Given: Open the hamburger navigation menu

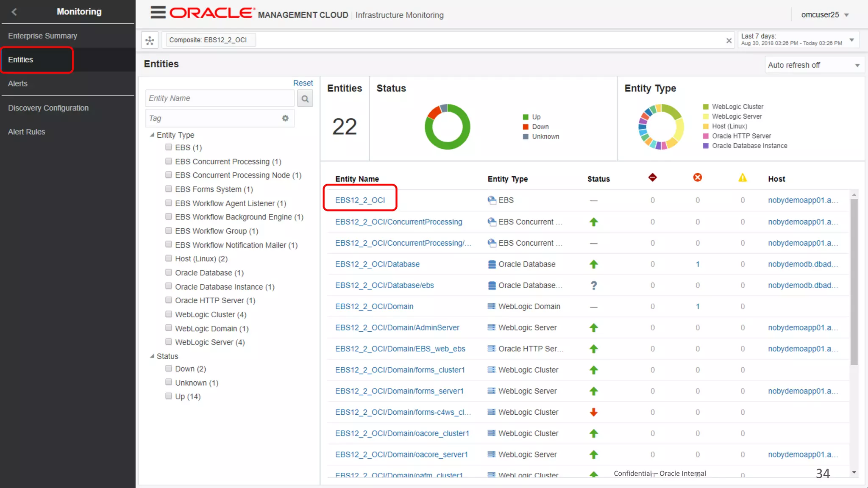Looking at the screenshot, I should point(158,12).
